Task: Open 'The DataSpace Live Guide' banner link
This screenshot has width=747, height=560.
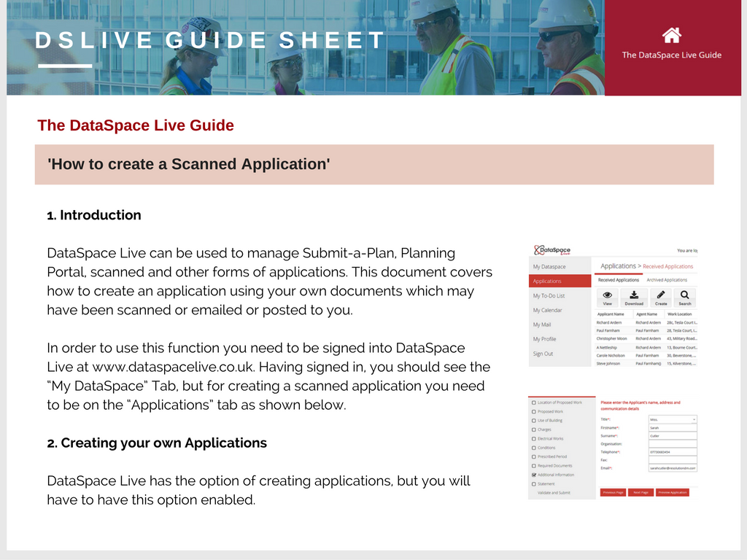Action: click(671, 55)
